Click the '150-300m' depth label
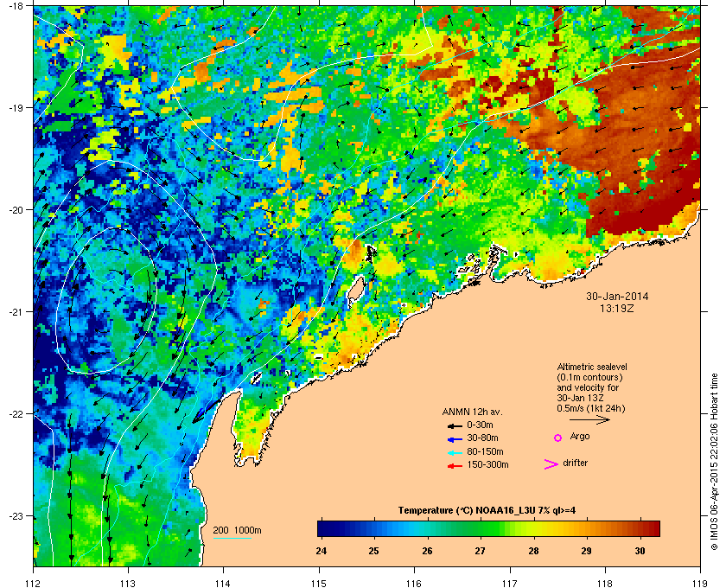This screenshot has height=588, width=726. [x=487, y=464]
